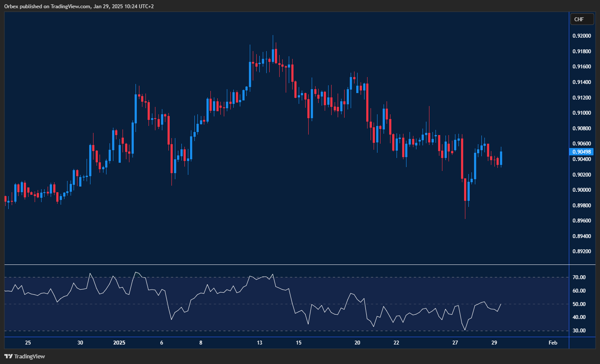The height and width of the screenshot is (364, 600).
Task: Click the RSI curve at its lowest dip
Action: (465, 330)
